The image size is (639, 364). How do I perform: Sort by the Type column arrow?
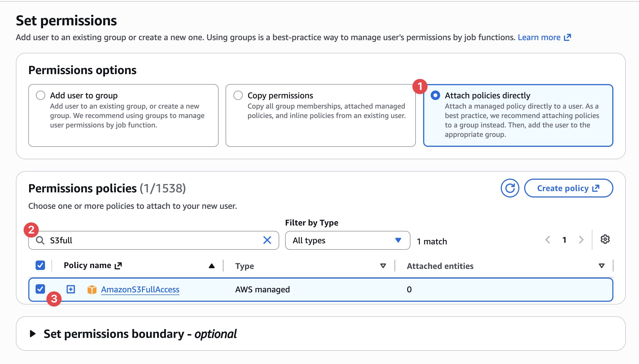tap(383, 266)
